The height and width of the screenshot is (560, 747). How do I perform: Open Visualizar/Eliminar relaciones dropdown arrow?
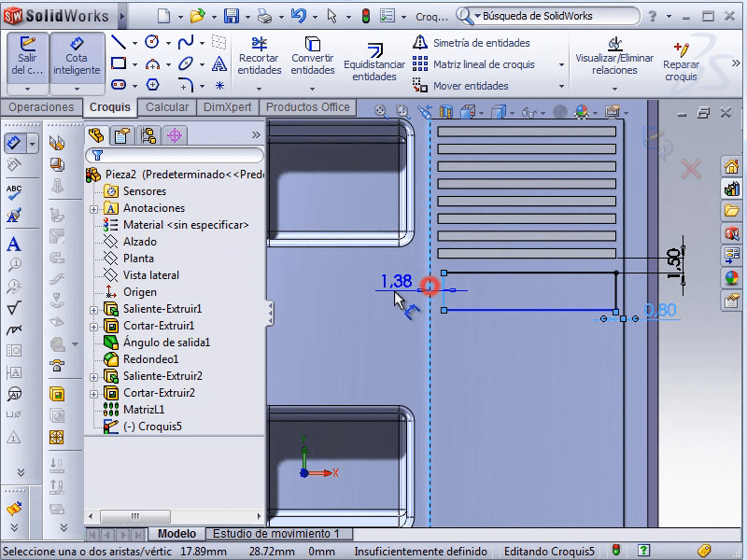(x=614, y=87)
